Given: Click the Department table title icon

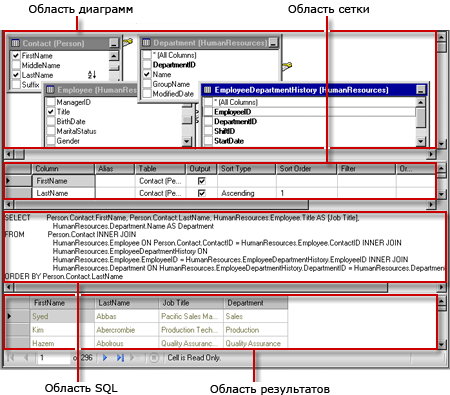Looking at the screenshot, I should point(146,43).
